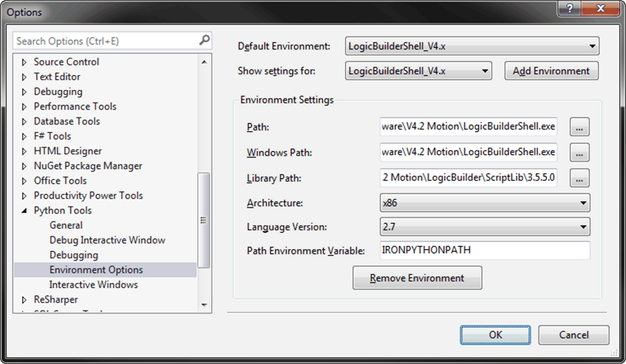The width and height of the screenshot is (626, 364).
Task: Select Interactive Windows under Python Tools
Action: click(x=93, y=285)
